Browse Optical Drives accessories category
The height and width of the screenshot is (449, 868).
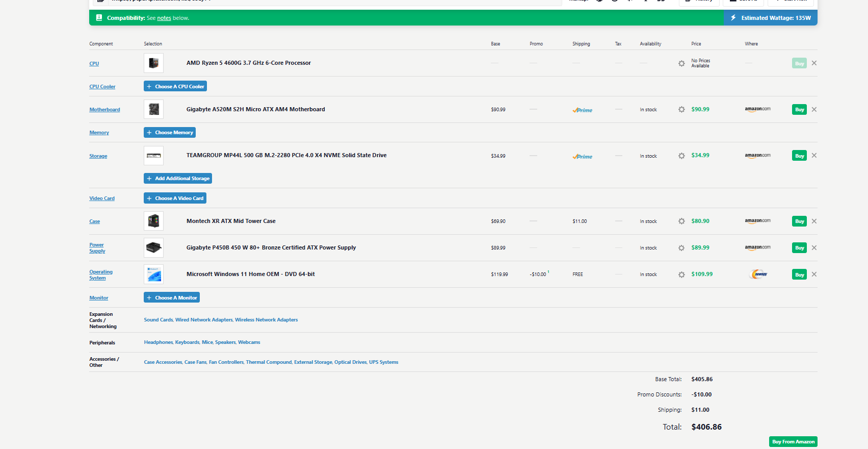[x=351, y=362]
